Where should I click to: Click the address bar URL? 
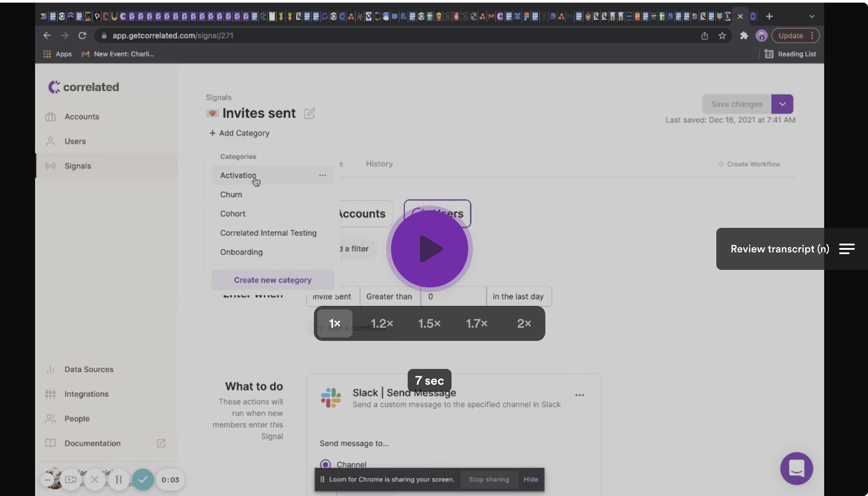pos(173,35)
